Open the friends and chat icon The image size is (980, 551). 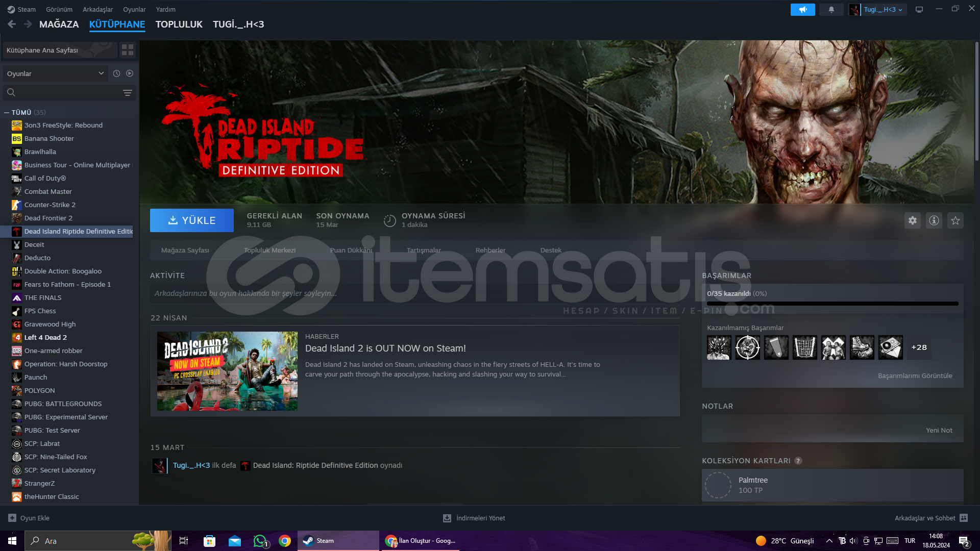click(x=964, y=518)
